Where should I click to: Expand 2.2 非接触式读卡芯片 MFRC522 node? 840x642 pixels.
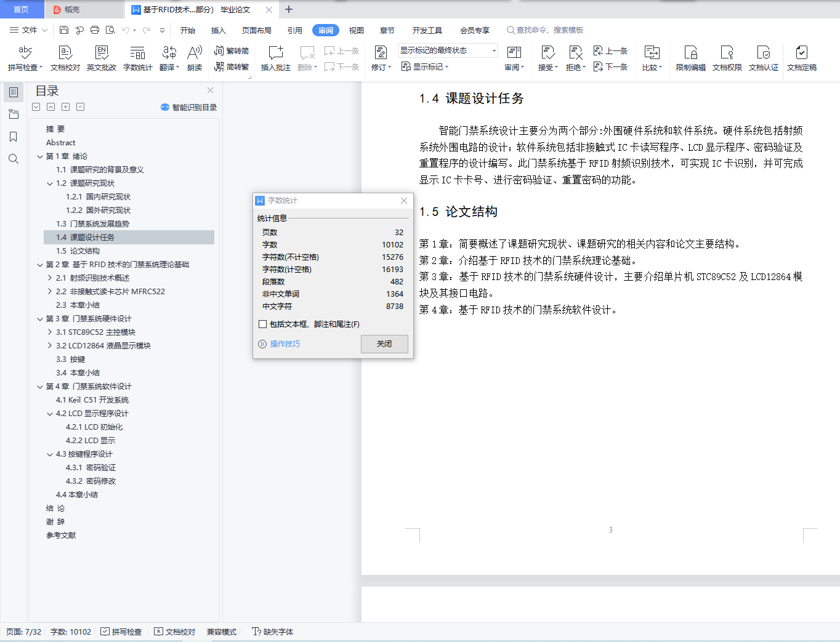[x=50, y=292]
